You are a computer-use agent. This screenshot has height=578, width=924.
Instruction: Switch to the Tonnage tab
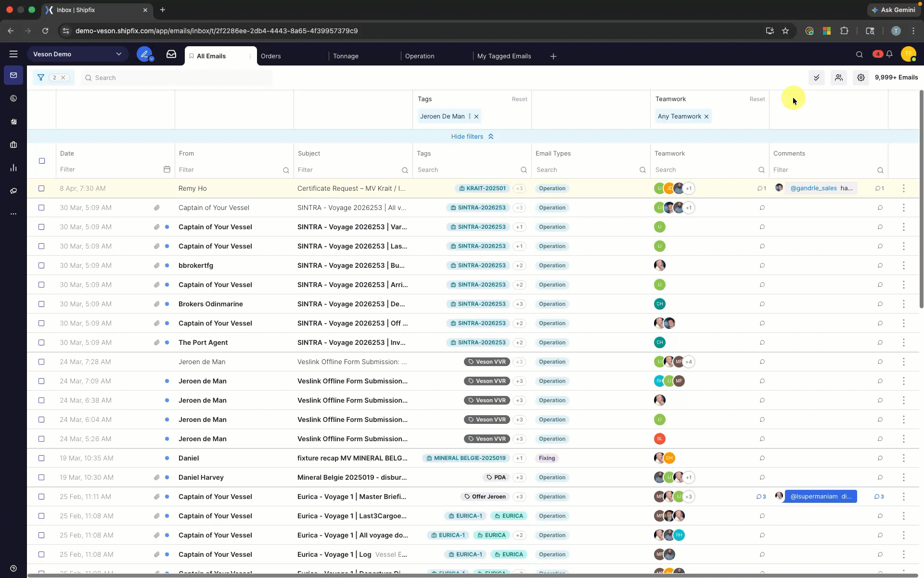[x=346, y=56]
